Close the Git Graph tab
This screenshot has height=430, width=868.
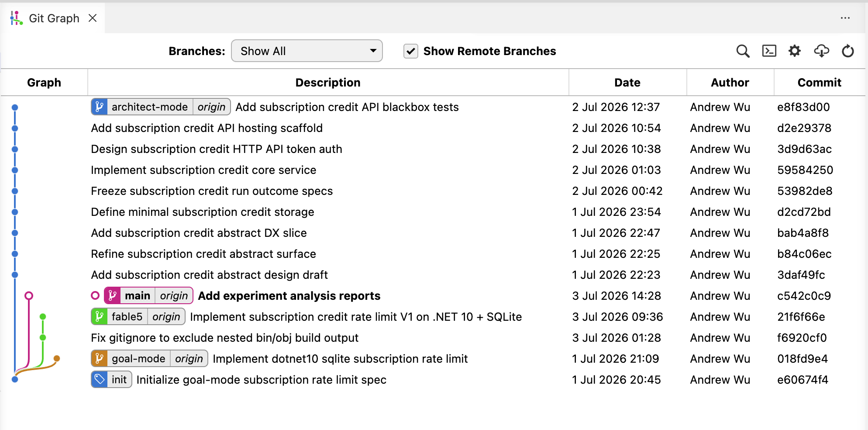pyautogui.click(x=93, y=18)
